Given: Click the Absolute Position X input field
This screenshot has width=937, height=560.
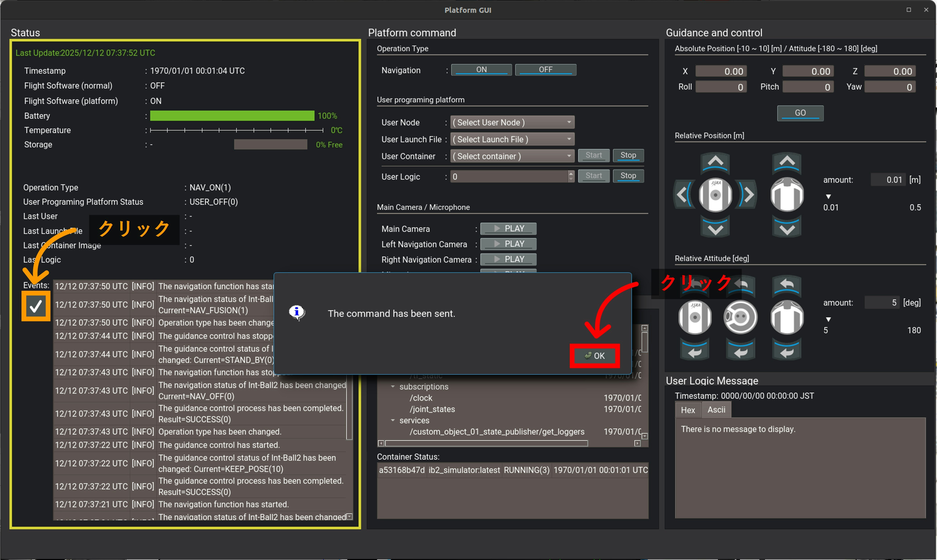Looking at the screenshot, I should (x=721, y=71).
